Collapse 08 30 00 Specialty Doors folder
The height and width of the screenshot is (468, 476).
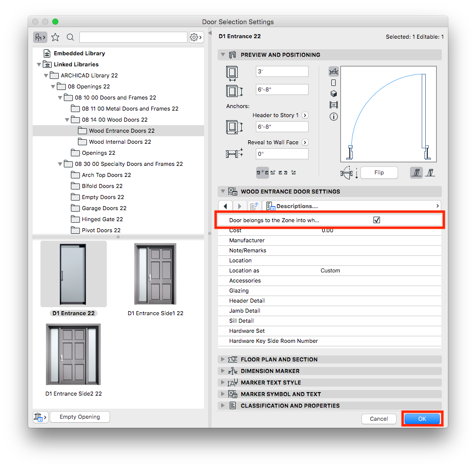tap(60, 164)
